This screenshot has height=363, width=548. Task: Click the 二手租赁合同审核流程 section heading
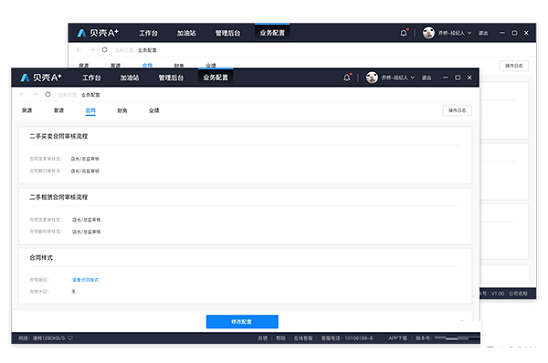pyautogui.click(x=59, y=197)
